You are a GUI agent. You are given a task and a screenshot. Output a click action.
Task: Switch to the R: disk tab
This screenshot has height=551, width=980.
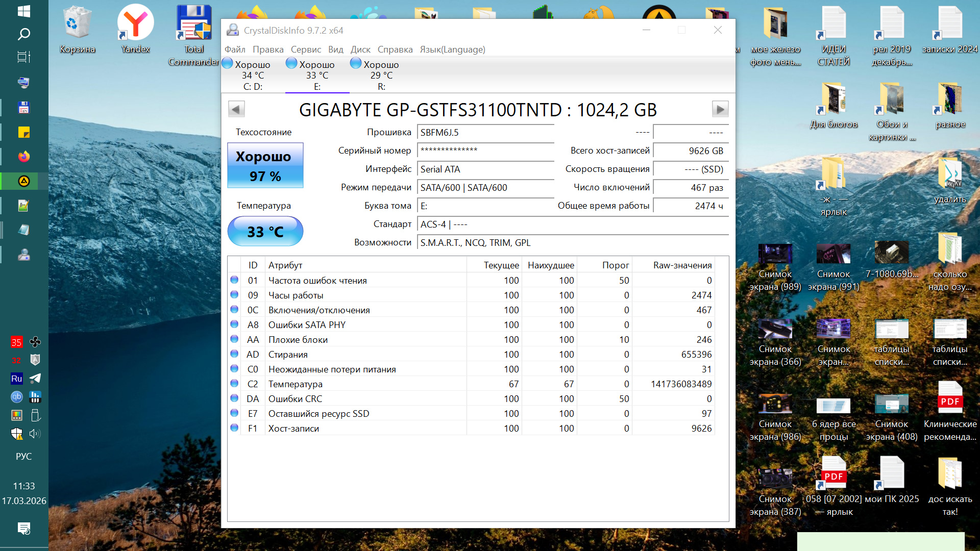tap(381, 75)
